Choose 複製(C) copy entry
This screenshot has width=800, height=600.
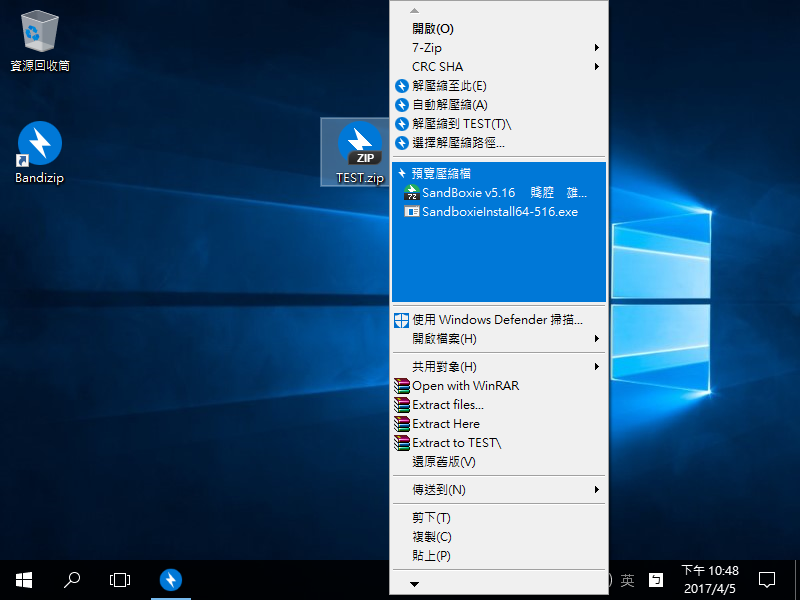tap(499, 537)
